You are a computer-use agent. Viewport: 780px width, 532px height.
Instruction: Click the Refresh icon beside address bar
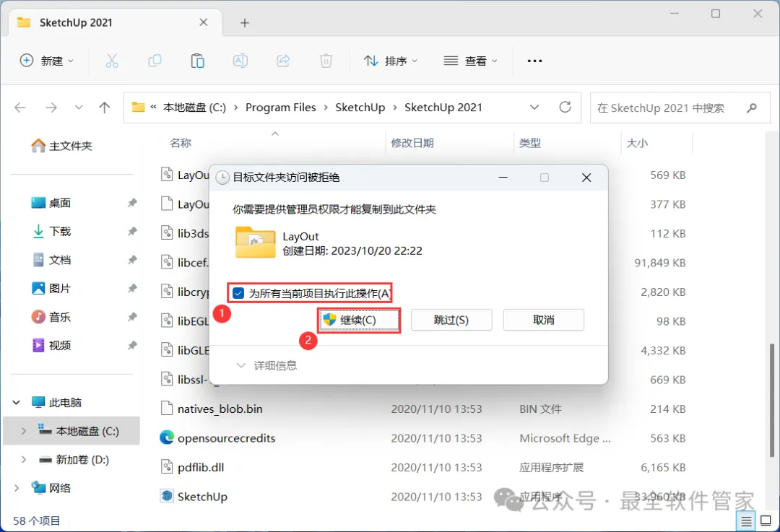tap(565, 107)
